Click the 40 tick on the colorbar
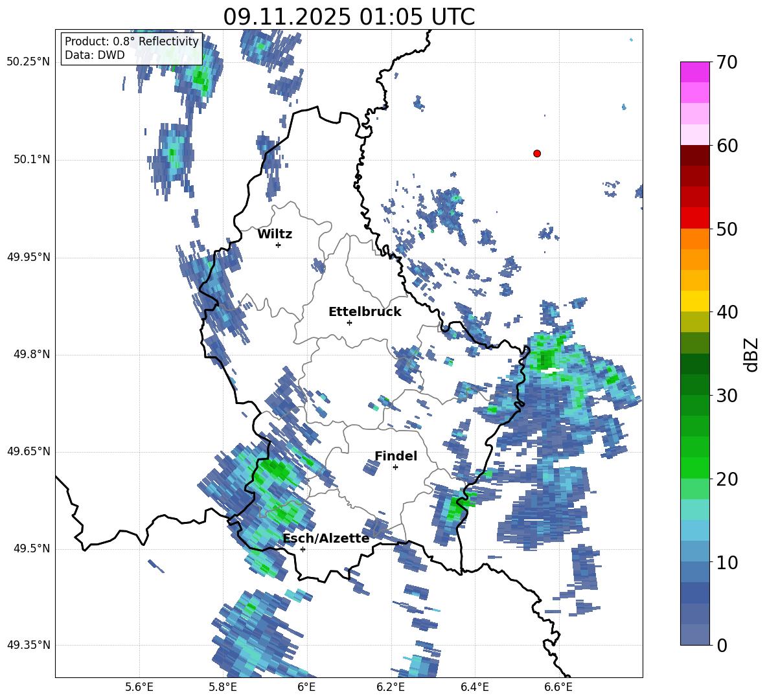 pyautogui.click(x=727, y=312)
